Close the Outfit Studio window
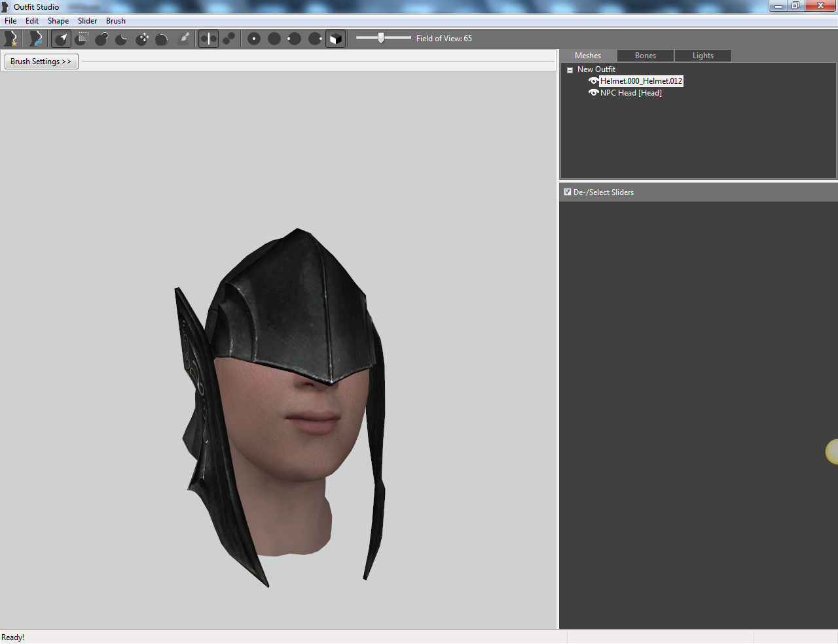 [x=821, y=6]
